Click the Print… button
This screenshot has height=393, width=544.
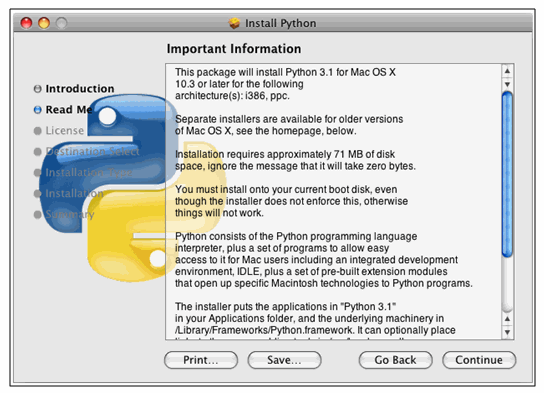[x=201, y=360]
